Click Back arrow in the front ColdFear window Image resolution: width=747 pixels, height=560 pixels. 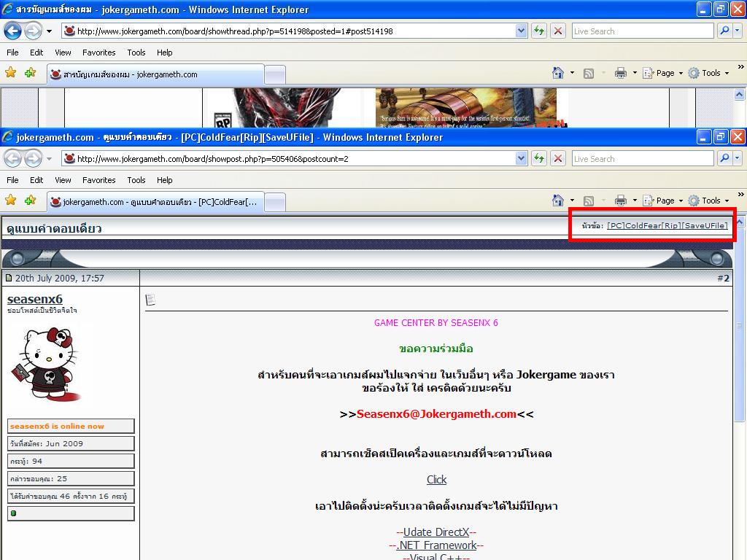tap(13, 158)
